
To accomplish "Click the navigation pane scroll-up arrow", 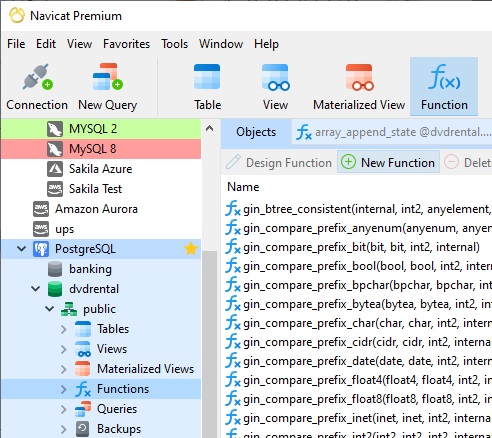I will 209,128.
